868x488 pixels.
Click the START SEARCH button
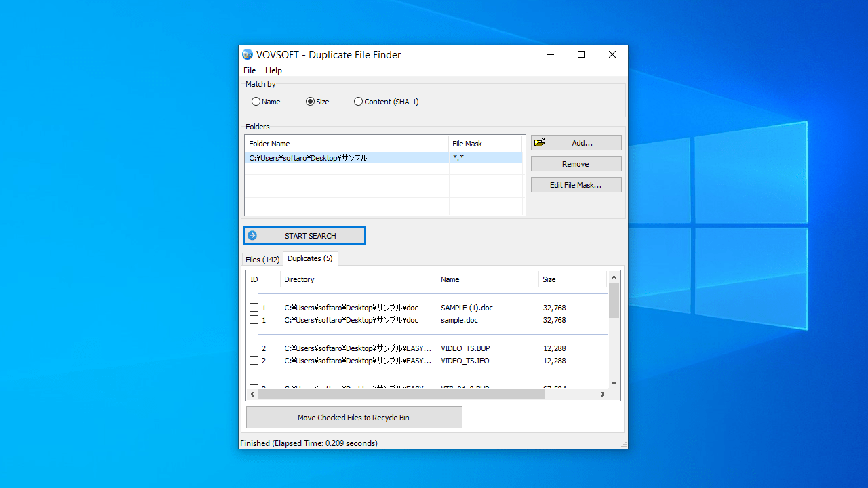click(304, 235)
